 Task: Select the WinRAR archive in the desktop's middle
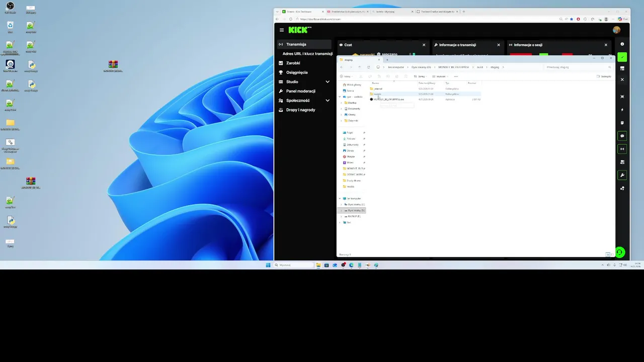click(x=113, y=66)
